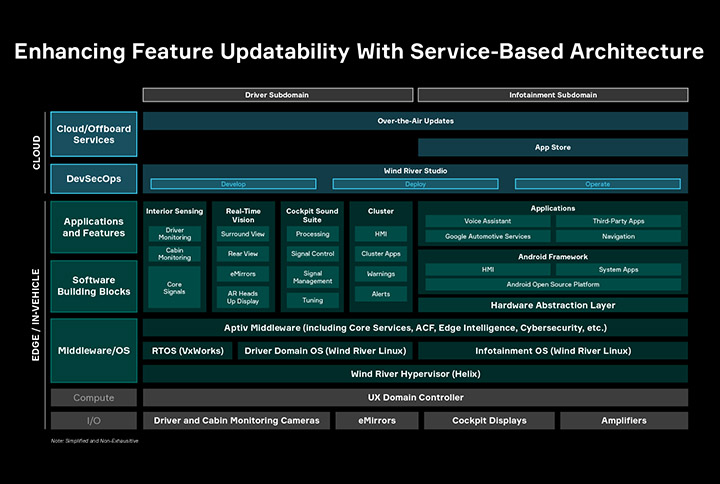Select the Signal Control box
The width and height of the screenshot is (720, 484).
313,253
